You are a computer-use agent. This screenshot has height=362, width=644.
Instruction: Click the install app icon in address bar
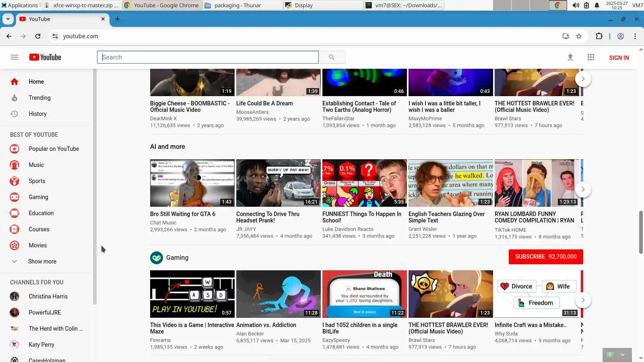(x=566, y=36)
